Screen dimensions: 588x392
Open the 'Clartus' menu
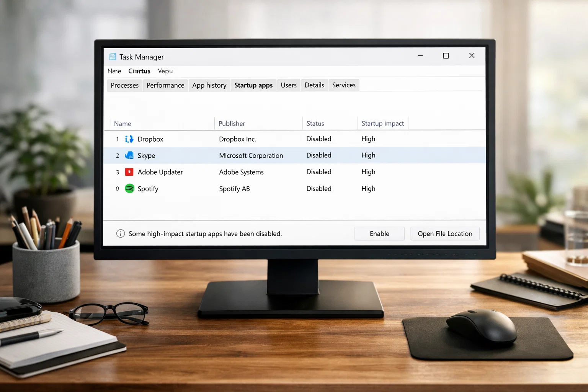click(139, 71)
